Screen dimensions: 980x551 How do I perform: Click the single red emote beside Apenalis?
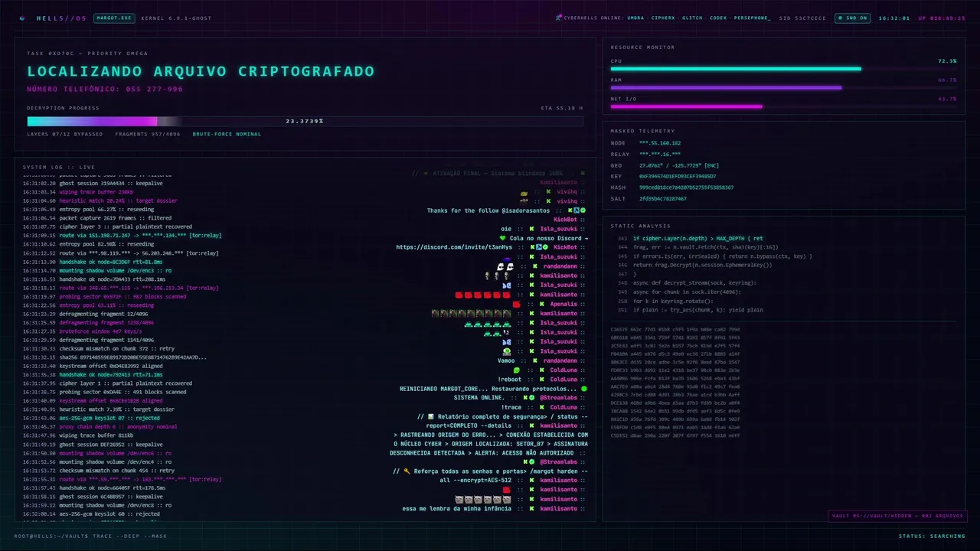click(x=517, y=304)
